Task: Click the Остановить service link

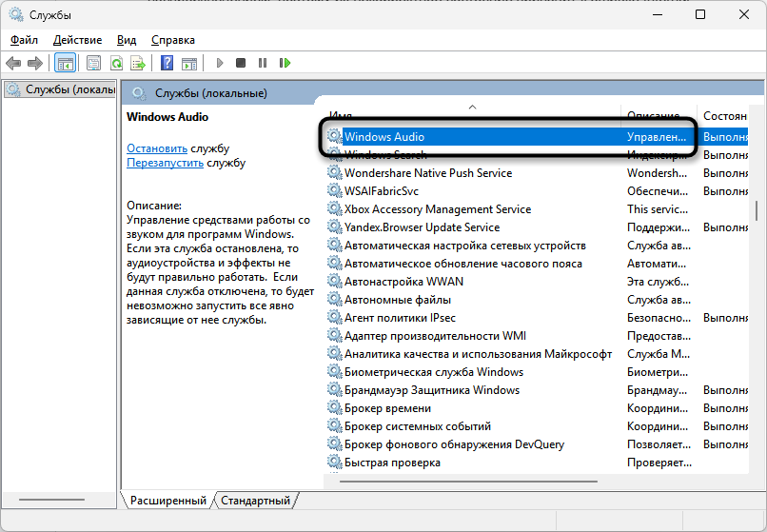Action: (x=157, y=148)
